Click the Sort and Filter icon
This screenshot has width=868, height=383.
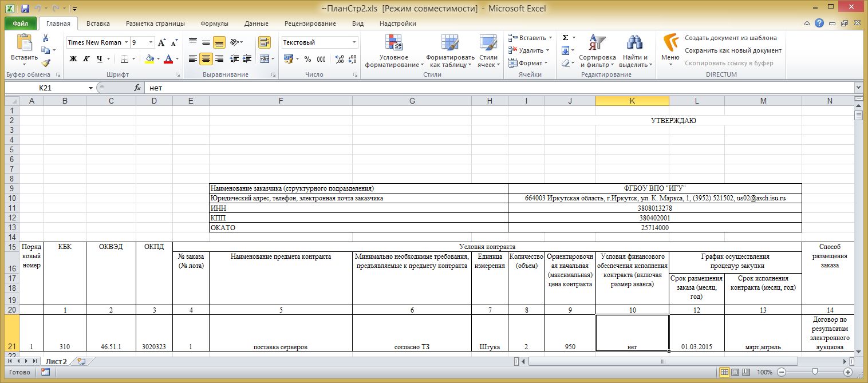(x=597, y=43)
